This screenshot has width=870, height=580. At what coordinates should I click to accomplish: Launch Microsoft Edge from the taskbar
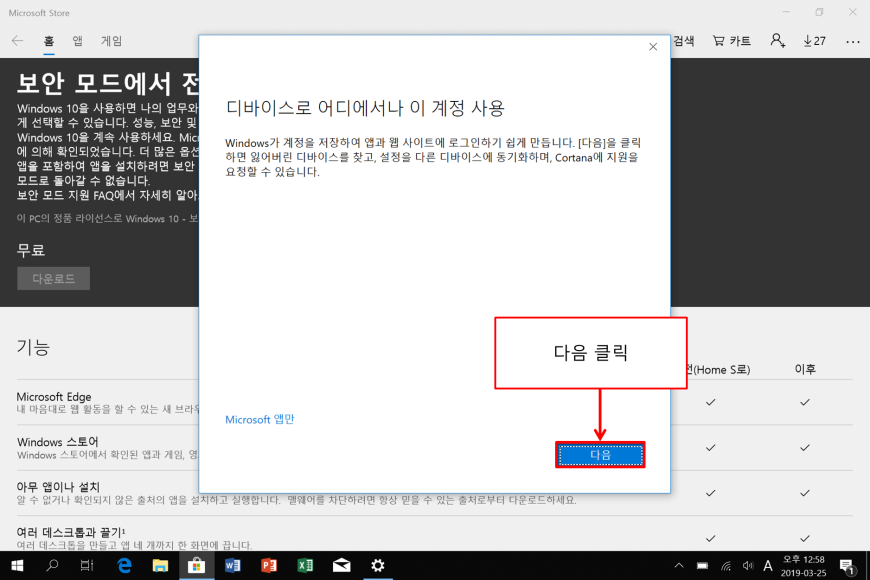click(x=124, y=566)
